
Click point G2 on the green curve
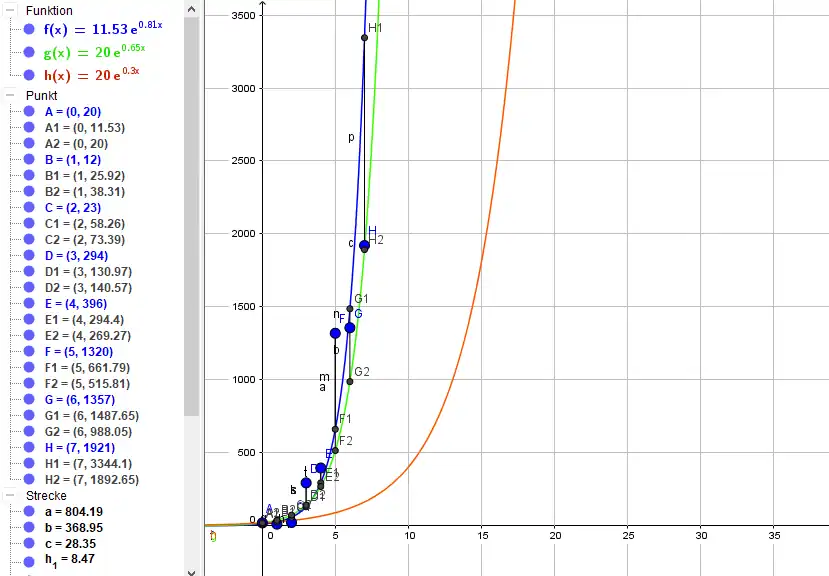[350, 381]
